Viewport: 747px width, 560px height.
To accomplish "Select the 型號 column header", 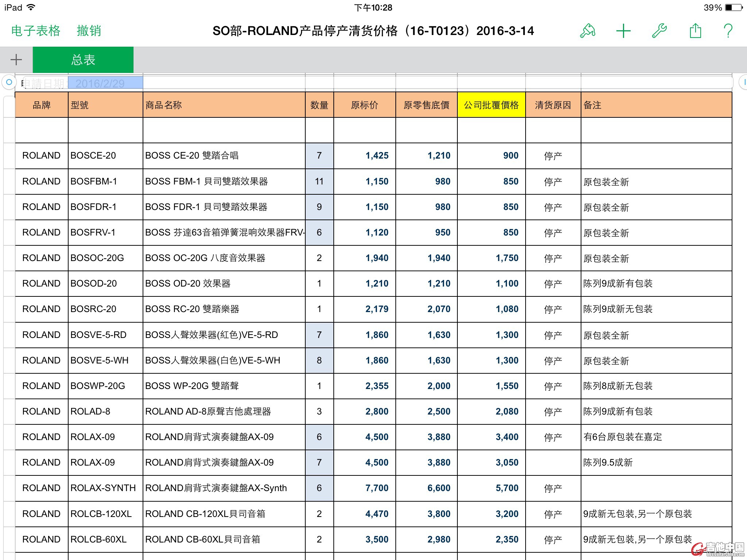I will pyautogui.click(x=105, y=105).
